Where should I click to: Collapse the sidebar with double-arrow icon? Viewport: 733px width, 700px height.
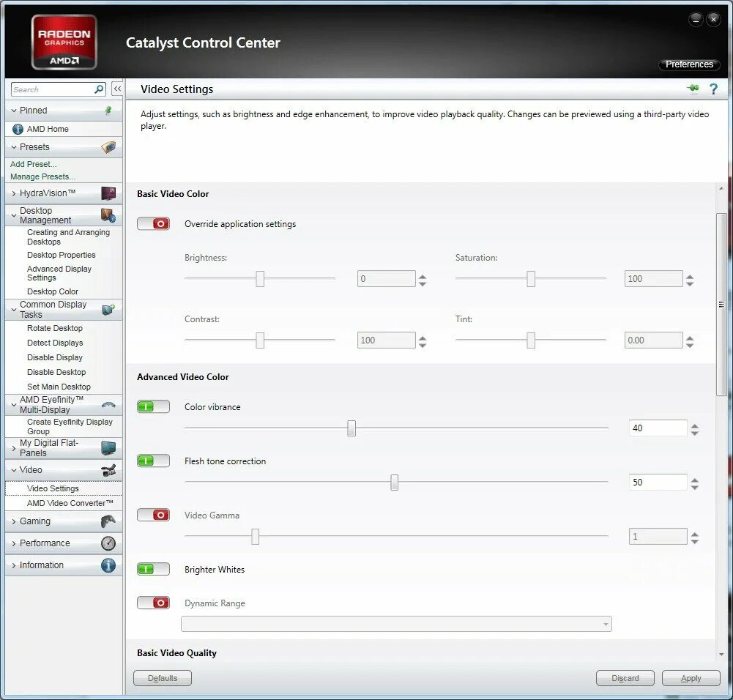click(117, 89)
